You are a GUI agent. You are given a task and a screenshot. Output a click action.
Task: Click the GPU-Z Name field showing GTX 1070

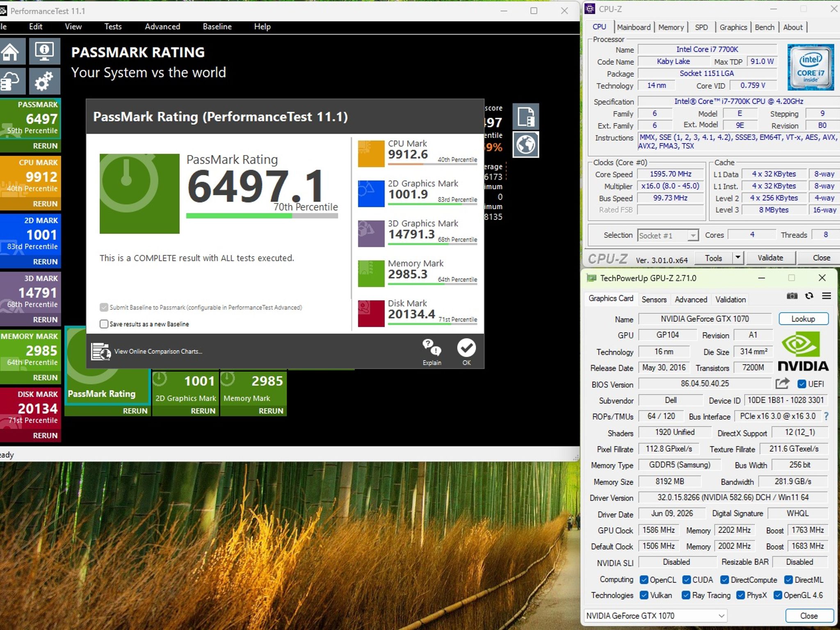coord(705,319)
